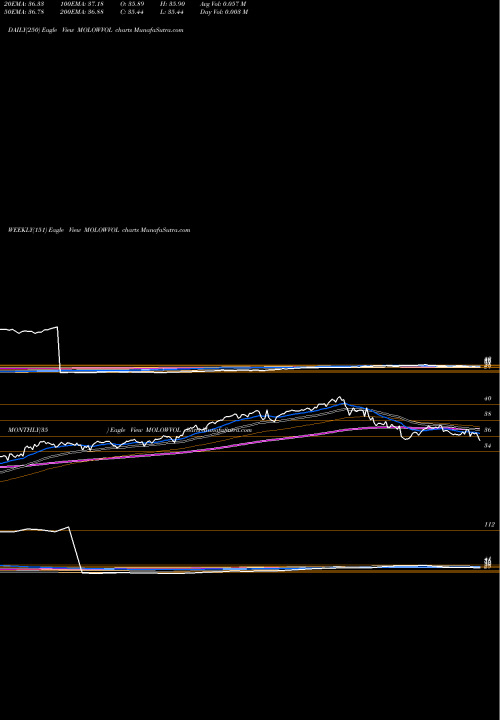Click the Day Vol value
This screenshot has width=500, height=720.
point(224,12)
